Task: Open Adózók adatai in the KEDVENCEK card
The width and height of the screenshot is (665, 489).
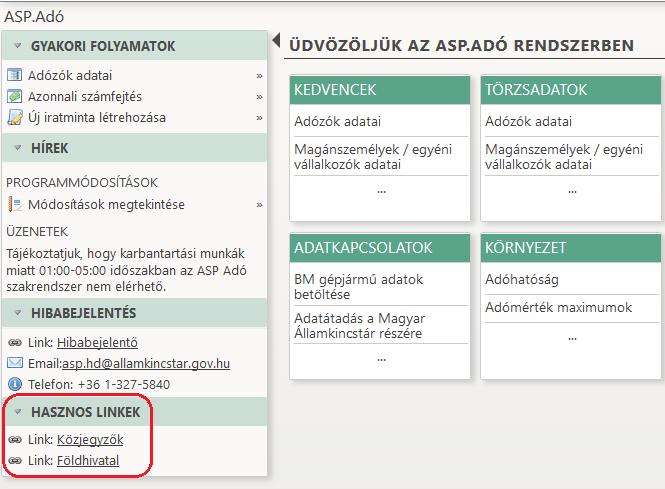Action: click(x=338, y=121)
